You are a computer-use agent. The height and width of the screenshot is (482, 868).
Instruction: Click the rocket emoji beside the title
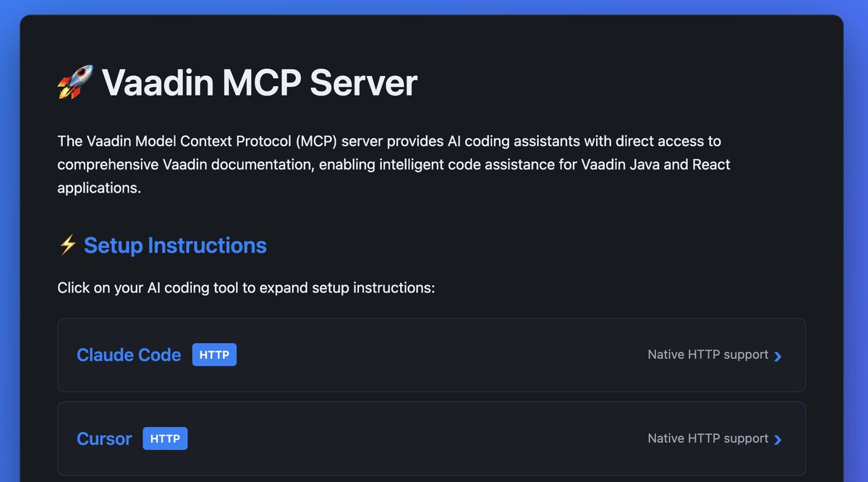tap(75, 83)
